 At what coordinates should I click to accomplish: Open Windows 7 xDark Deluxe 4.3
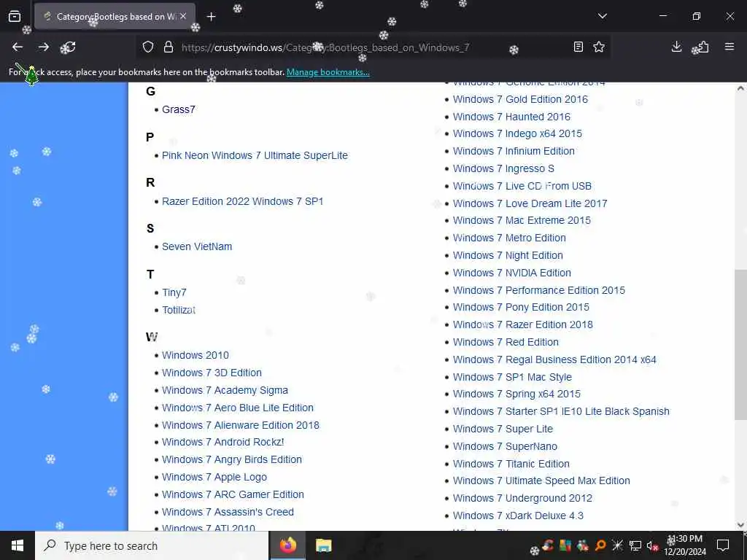519,516
